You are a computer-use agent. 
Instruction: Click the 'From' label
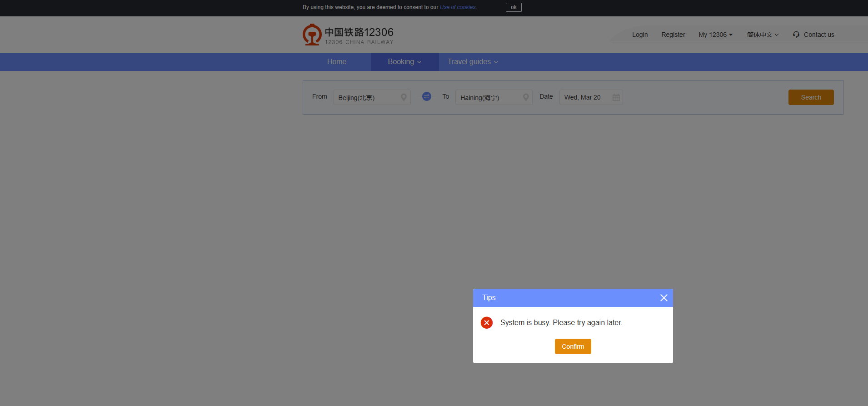319,96
